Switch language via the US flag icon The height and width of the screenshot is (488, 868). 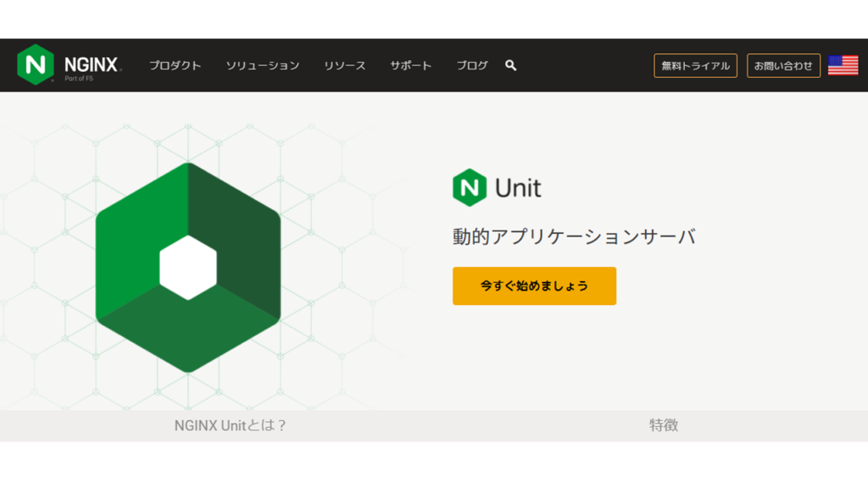[x=845, y=64]
